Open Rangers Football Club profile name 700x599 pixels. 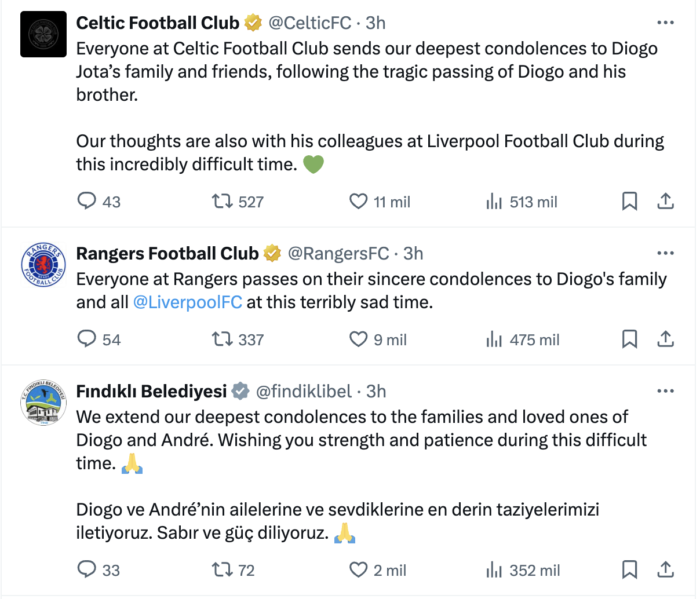167,253
